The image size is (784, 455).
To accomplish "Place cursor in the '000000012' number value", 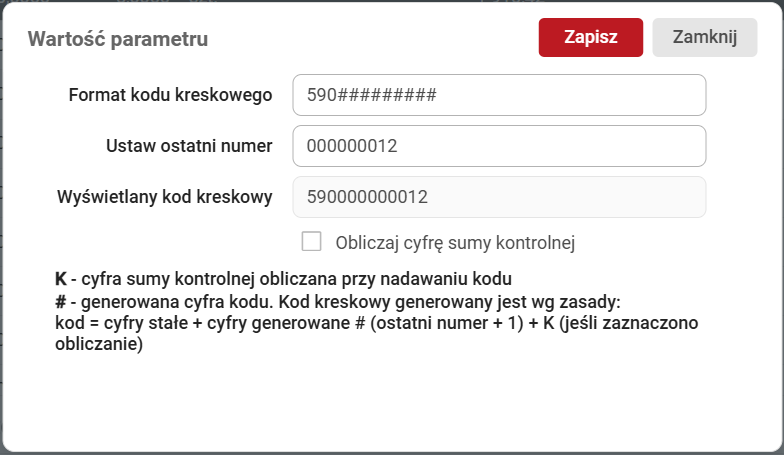I will click(x=352, y=146).
